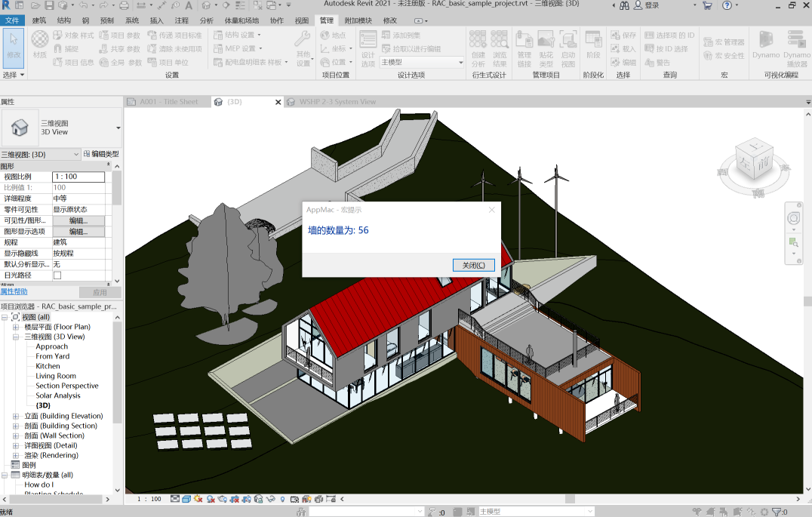The height and width of the screenshot is (517, 812).
Task: Open the 属性帮助 link
Action: pyautogui.click(x=14, y=291)
